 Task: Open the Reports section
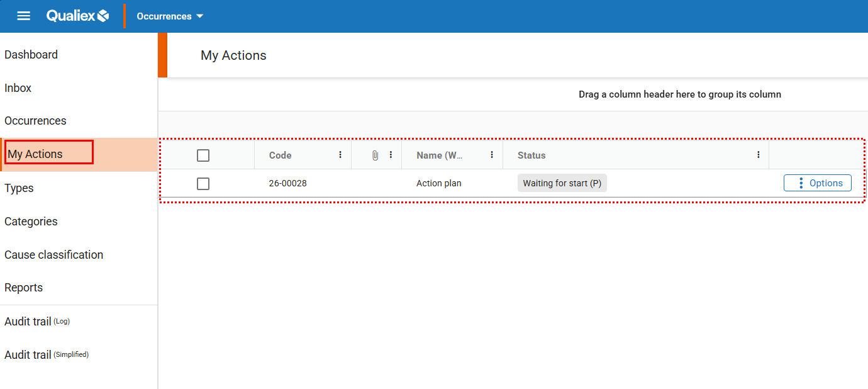(23, 288)
